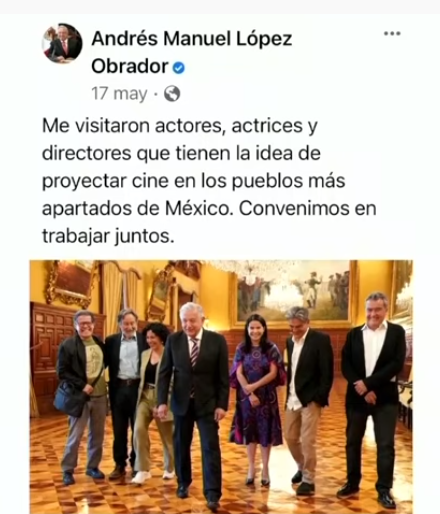The image size is (440, 514).
Task: Click the globe public audience icon
Action: point(172,94)
